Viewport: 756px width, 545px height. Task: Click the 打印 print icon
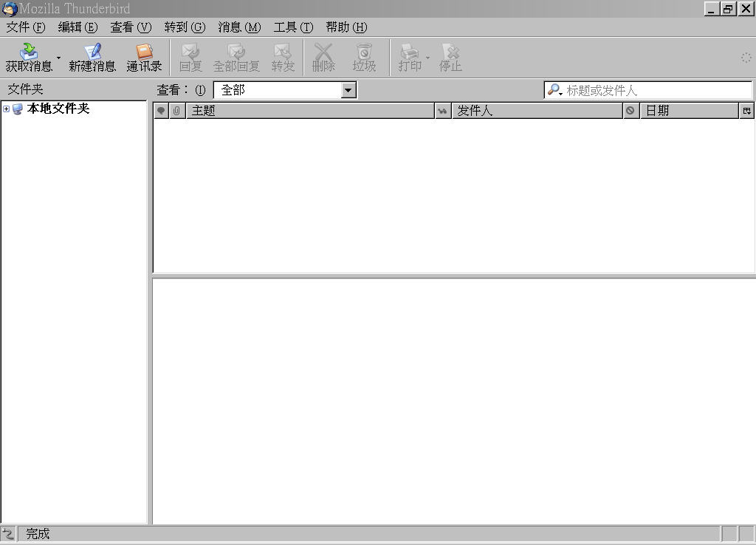(x=409, y=52)
